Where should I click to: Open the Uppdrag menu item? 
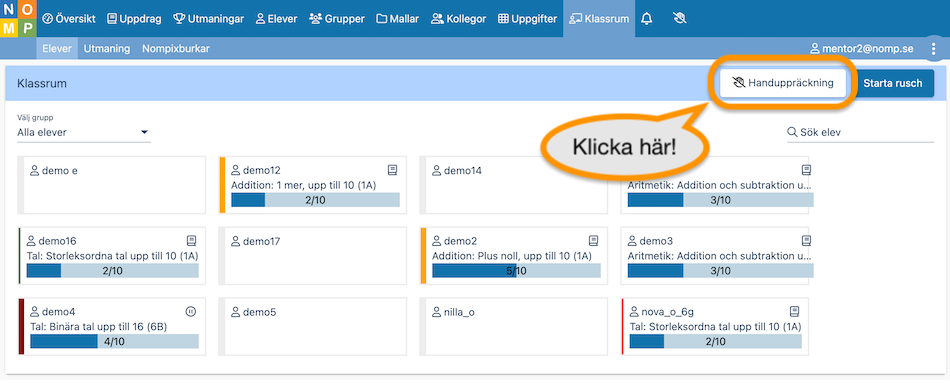pyautogui.click(x=134, y=19)
